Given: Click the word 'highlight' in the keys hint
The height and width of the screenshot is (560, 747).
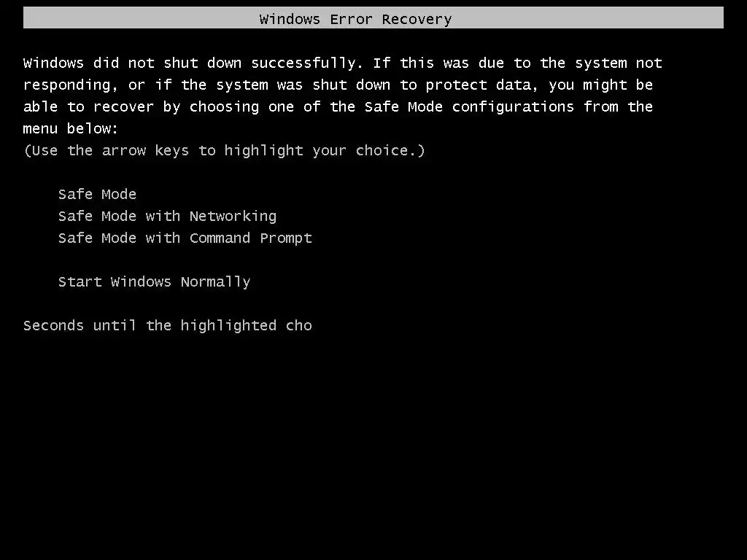Looking at the screenshot, I should point(263,150).
